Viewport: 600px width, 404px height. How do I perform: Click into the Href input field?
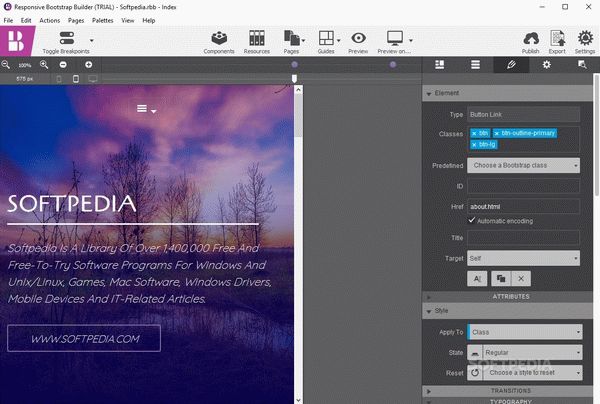(x=523, y=207)
